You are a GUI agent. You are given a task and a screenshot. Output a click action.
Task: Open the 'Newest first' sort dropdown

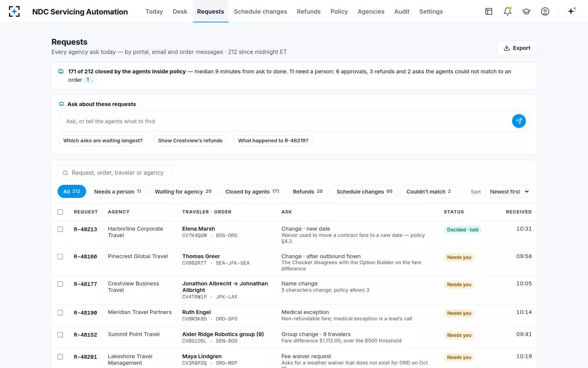508,191
